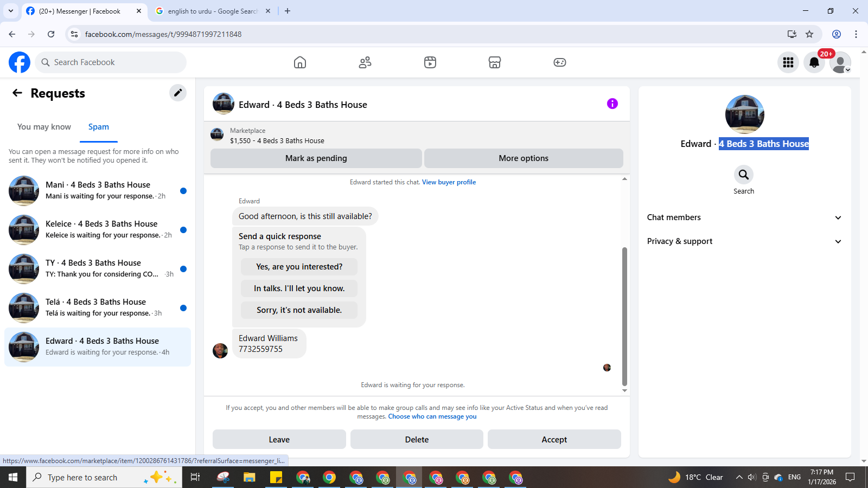Go to the Home feed icon

(x=300, y=62)
